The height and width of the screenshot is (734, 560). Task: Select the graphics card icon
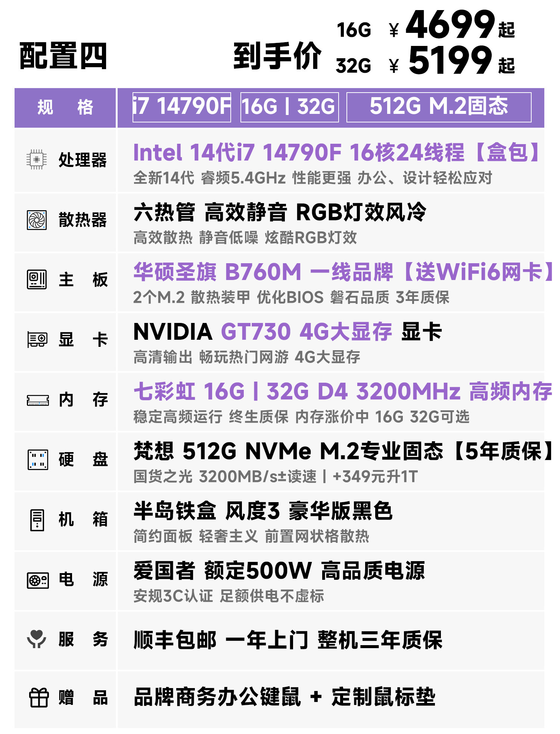point(37,339)
